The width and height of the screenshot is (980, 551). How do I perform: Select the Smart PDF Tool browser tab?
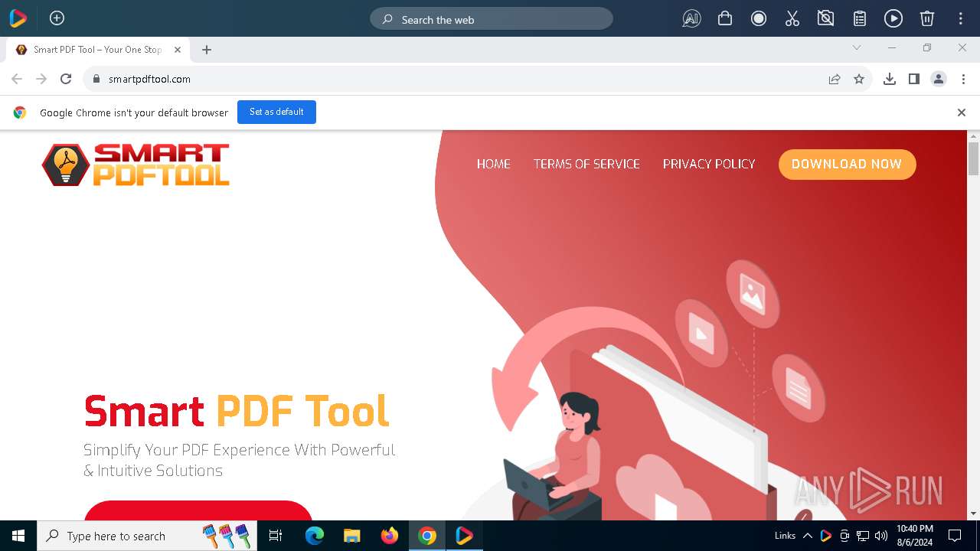click(x=98, y=50)
